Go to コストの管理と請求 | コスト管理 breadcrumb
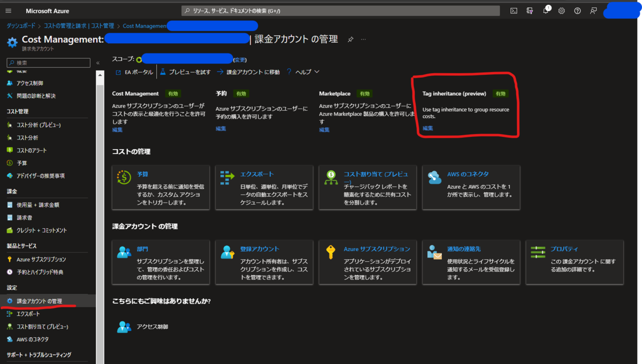642x364 pixels. pyautogui.click(x=79, y=26)
